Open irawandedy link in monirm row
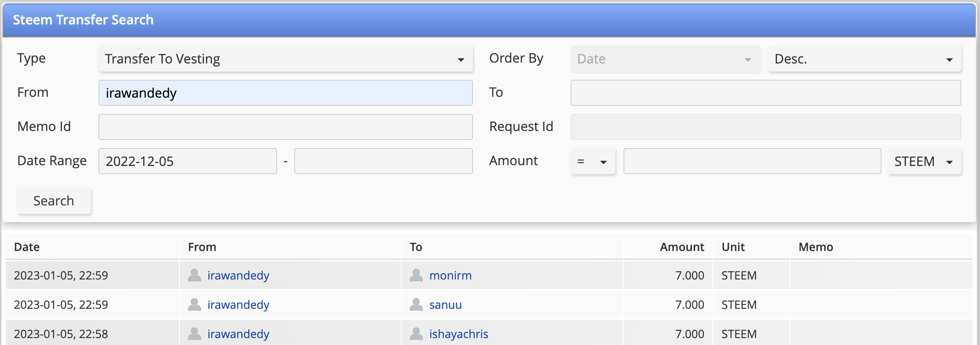The height and width of the screenshot is (345, 980). click(238, 275)
